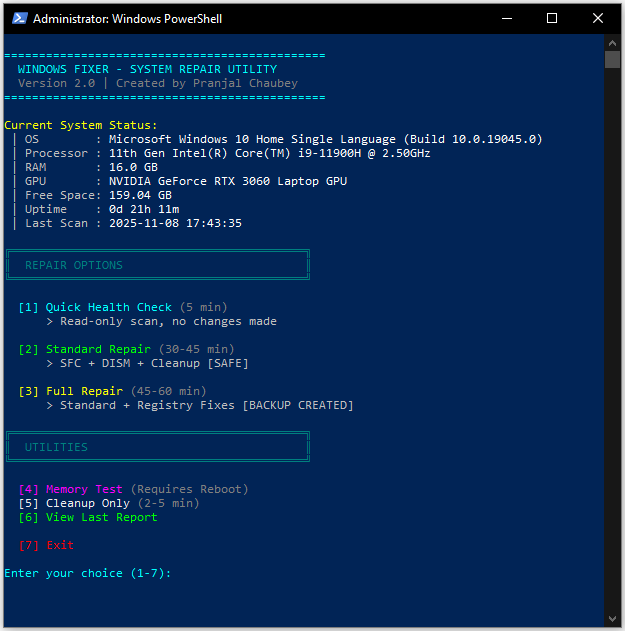This screenshot has height=631, width=625.
Task: Maximize the PowerShell window
Action: click(552, 19)
